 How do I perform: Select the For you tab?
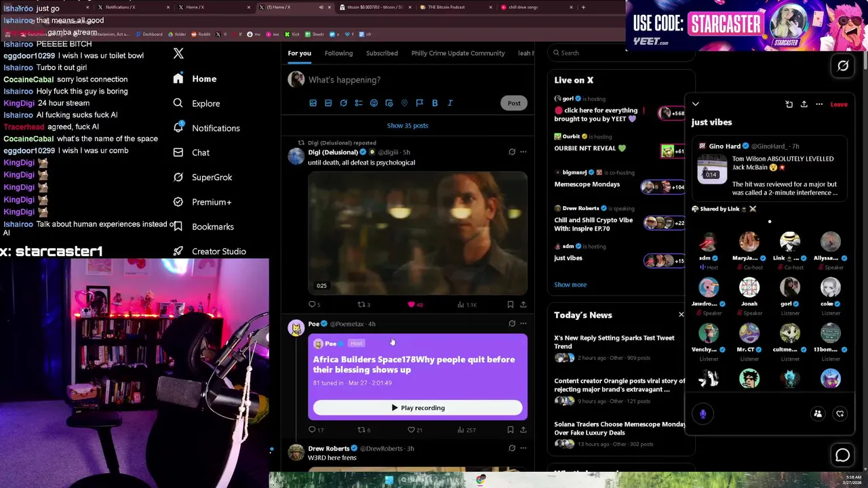tap(299, 53)
